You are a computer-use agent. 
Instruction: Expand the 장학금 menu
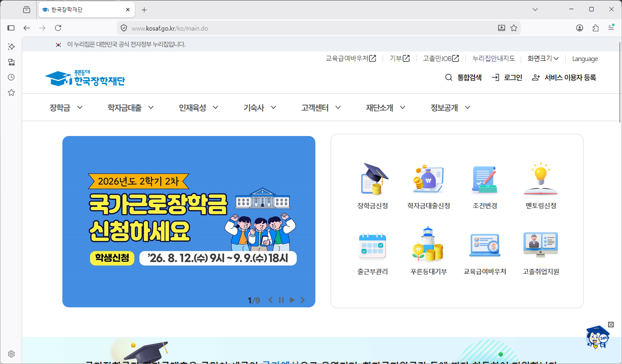pyautogui.click(x=66, y=108)
